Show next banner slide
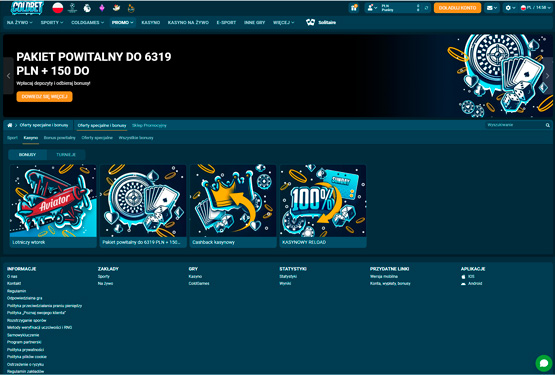555x375 pixels. [547, 76]
